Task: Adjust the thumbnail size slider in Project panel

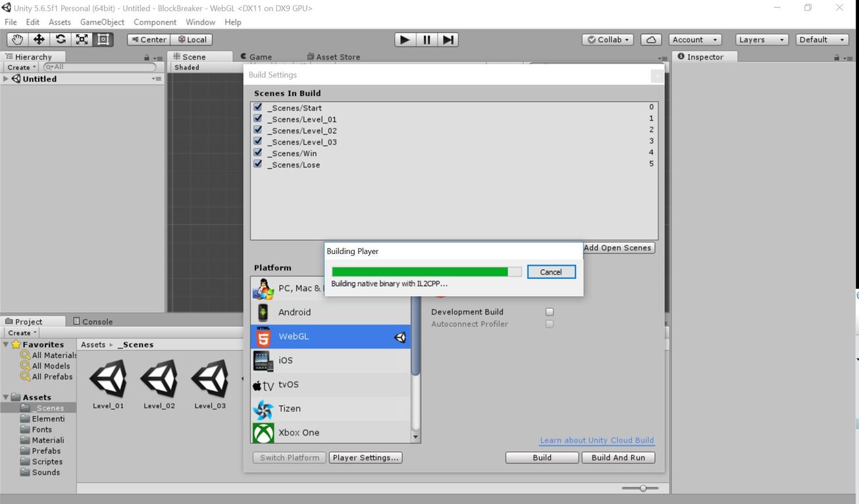Action: pos(642,488)
